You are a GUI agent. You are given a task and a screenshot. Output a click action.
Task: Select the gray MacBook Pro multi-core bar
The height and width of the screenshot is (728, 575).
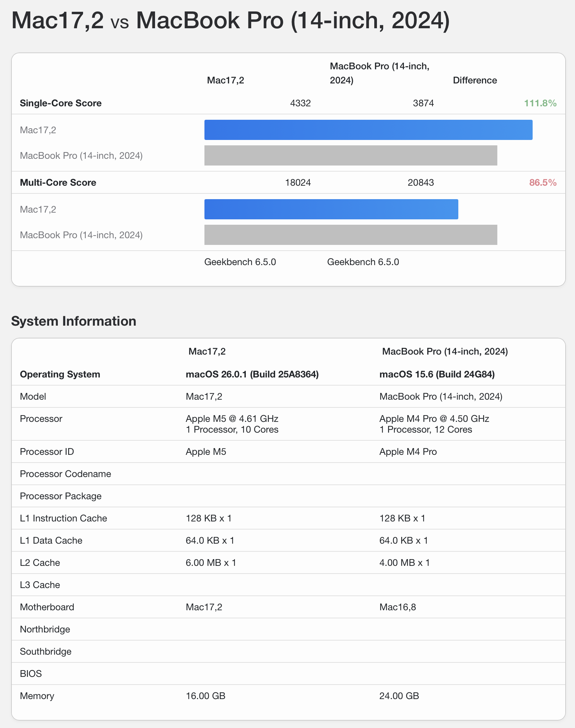(x=350, y=235)
